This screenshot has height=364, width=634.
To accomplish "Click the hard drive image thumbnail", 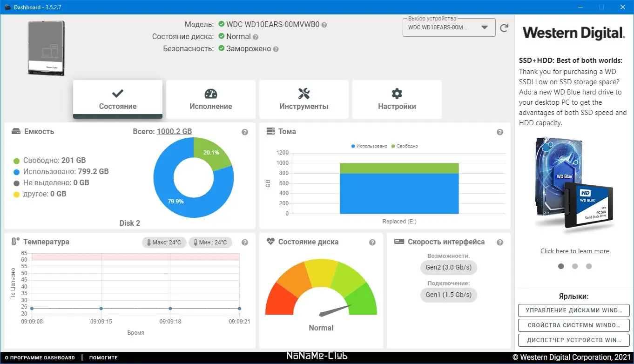I will pos(46,48).
